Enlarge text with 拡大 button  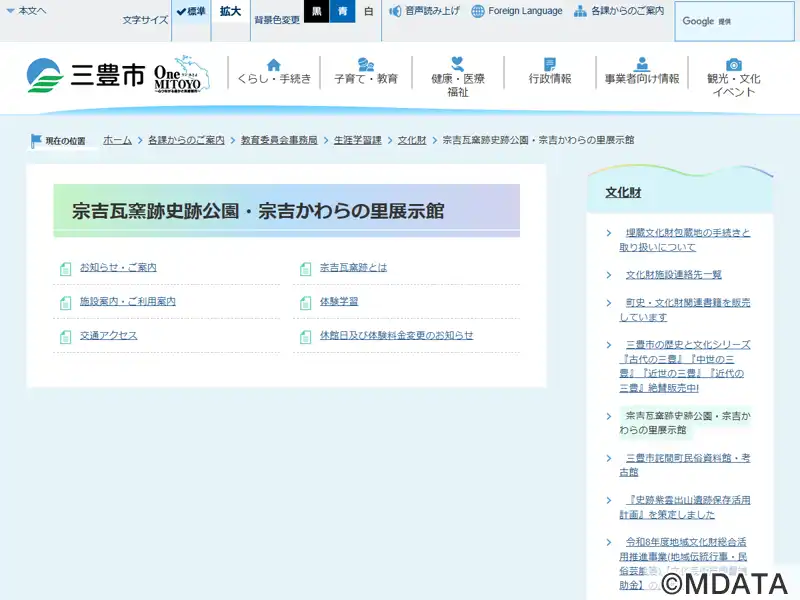pos(230,12)
